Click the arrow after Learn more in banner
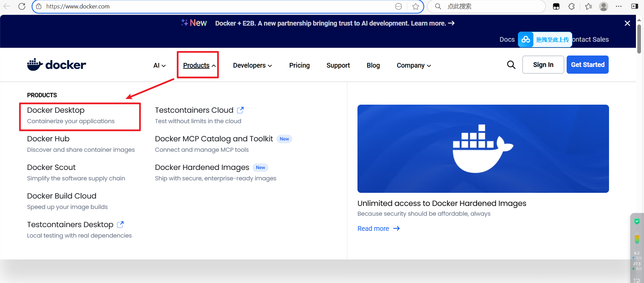This screenshot has height=283, width=644. pos(451,23)
